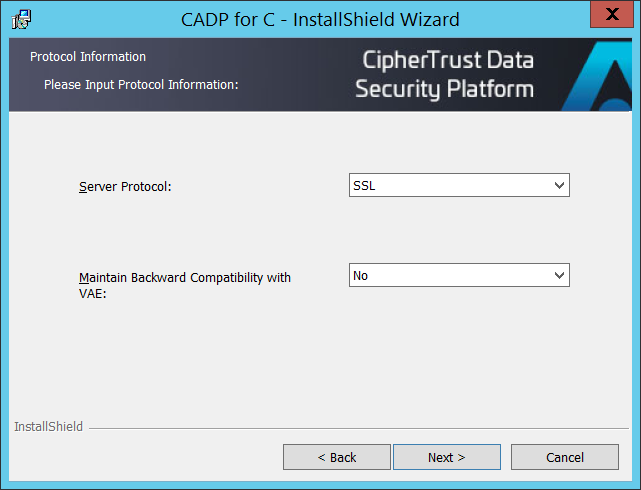This screenshot has width=641, height=490.
Task: Expand the Server Protocol dropdown arrow
Action: pyautogui.click(x=558, y=186)
